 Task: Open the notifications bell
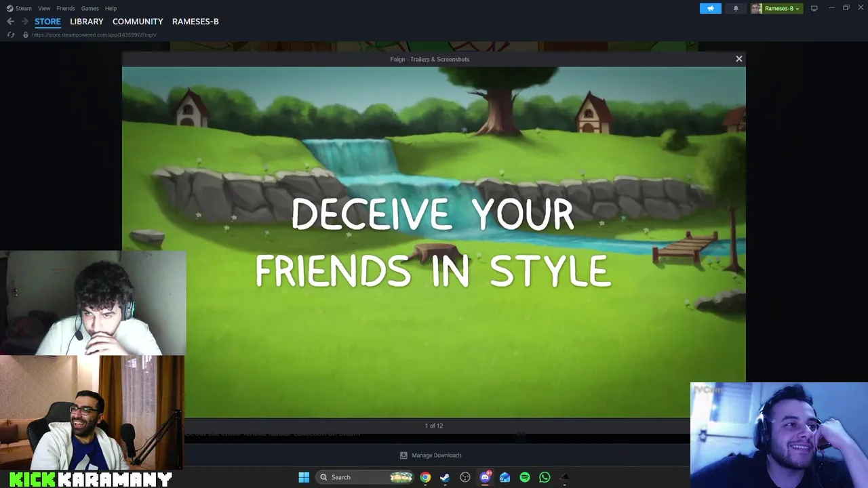click(736, 8)
